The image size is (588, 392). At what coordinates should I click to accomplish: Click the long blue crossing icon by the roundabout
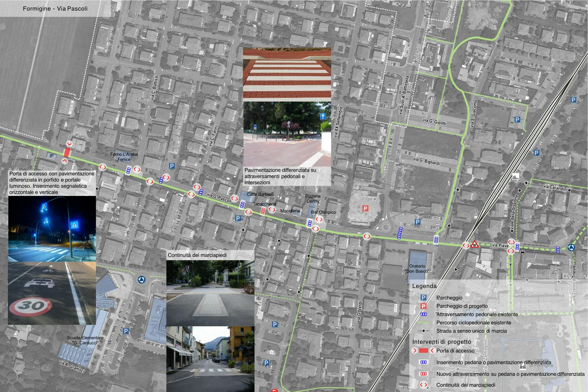click(400, 233)
